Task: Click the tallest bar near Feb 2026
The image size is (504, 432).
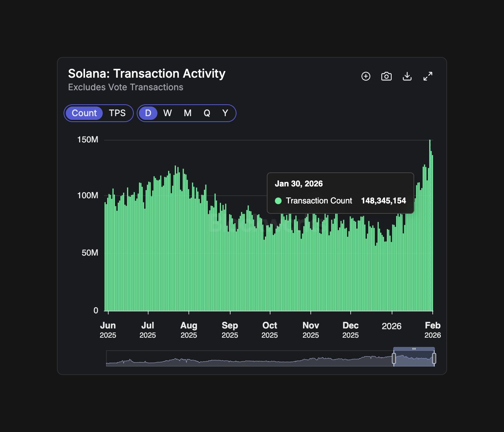Action: [430, 225]
